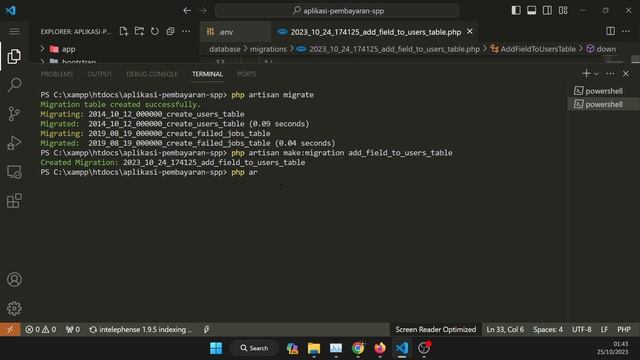This screenshot has width=640, height=360.
Task: Open remote window status button
Action: (10, 329)
